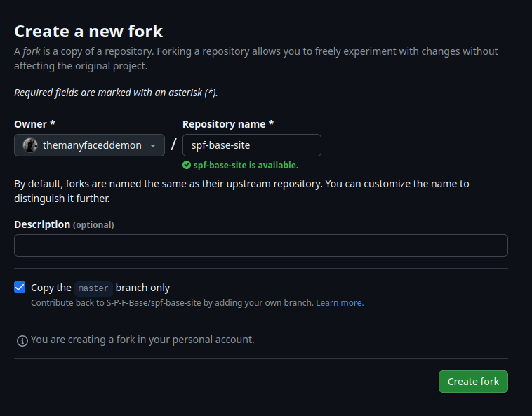Open the Owner dropdown via its caret arrow
The width and height of the screenshot is (532, 416).
153,145
